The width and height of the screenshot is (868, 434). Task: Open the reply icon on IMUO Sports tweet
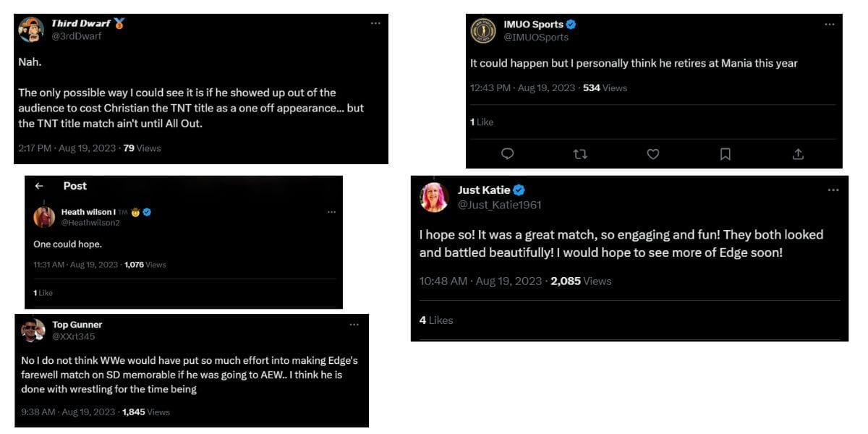(509, 153)
